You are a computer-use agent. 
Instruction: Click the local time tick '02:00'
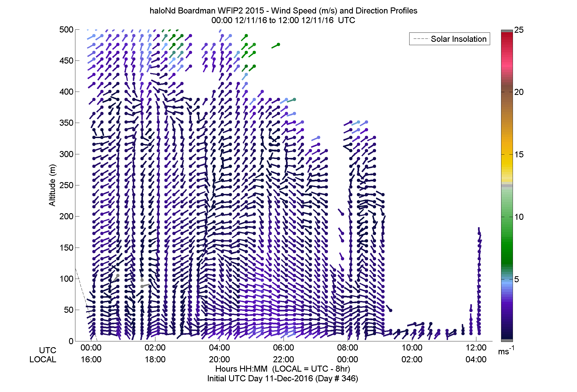click(412, 360)
